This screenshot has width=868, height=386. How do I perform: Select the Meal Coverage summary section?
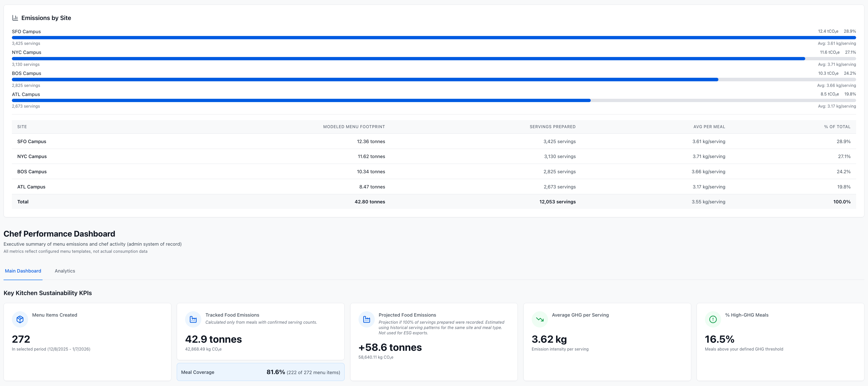[260, 372]
